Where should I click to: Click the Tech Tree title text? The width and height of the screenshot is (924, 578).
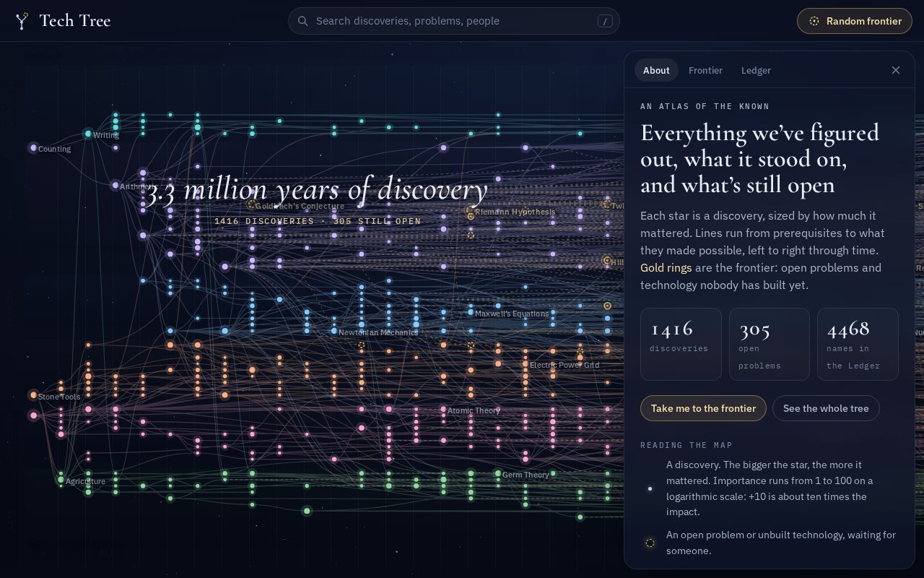75,21
